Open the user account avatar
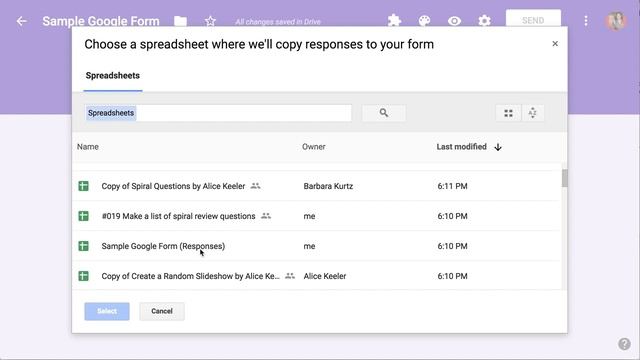 click(615, 21)
